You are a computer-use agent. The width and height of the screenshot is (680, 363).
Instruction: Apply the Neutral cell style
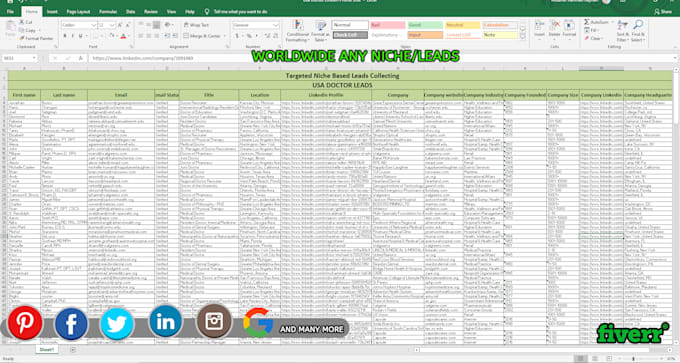pyautogui.click(x=463, y=25)
